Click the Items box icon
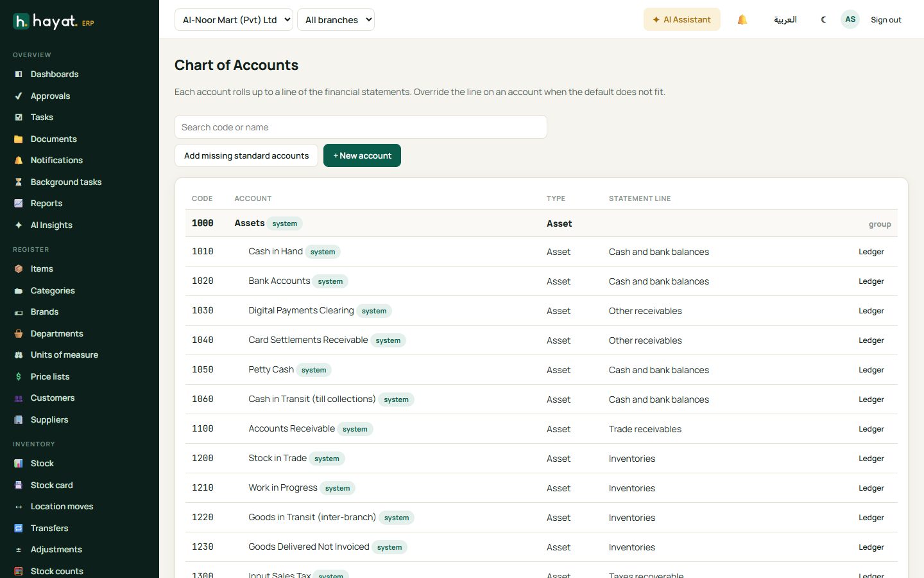Image resolution: width=924 pixels, height=578 pixels. [x=19, y=269]
